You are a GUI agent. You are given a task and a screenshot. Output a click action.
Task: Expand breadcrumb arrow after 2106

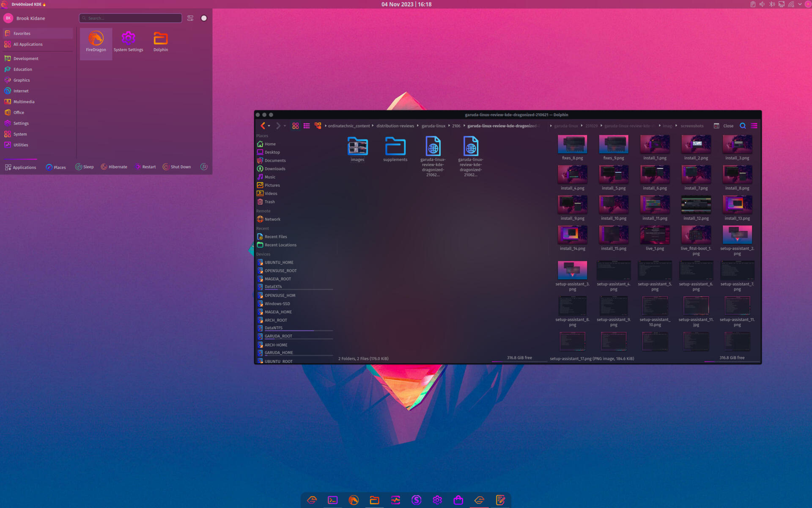pos(464,126)
